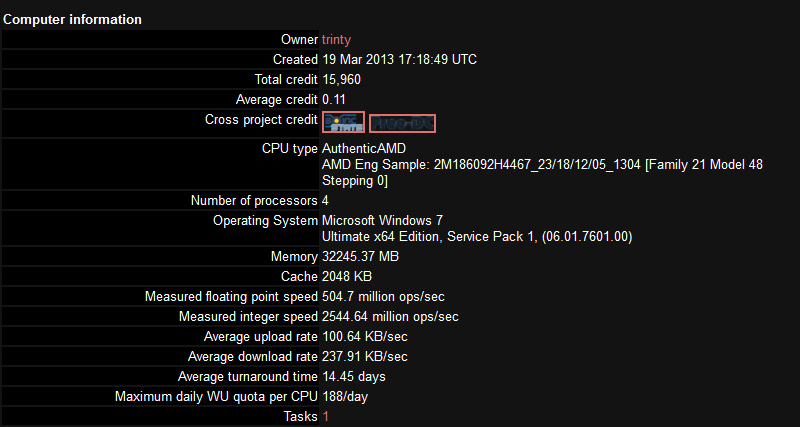800x427 pixels.
Task: Click the Ultimate x64 Edition version line
Action: [x=476, y=236]
